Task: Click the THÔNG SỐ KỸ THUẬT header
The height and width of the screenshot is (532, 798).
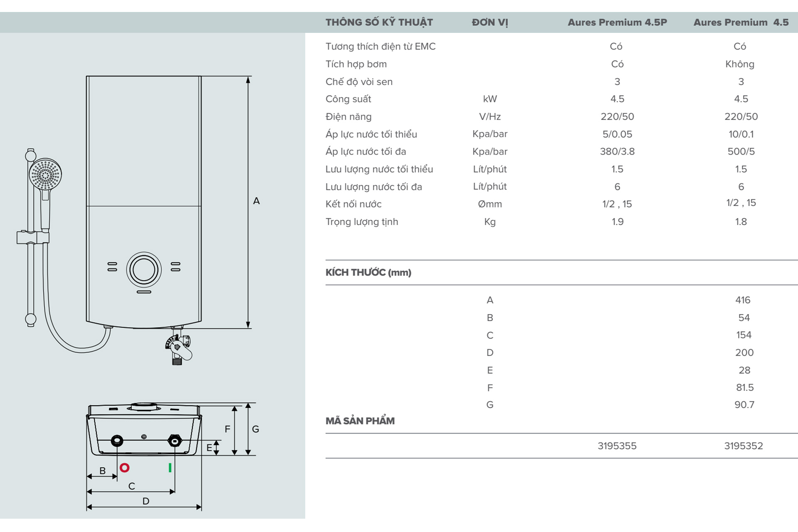Action: click(x=379, y=22)
